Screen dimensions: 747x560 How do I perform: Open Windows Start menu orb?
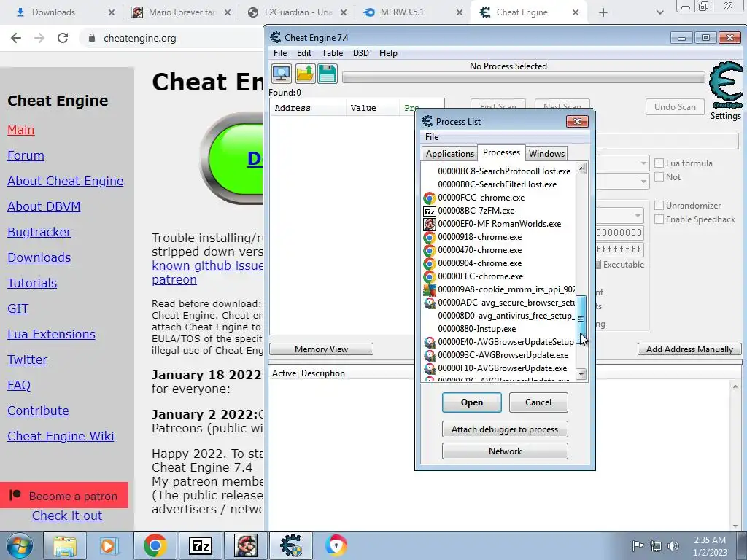coord(20,545)
